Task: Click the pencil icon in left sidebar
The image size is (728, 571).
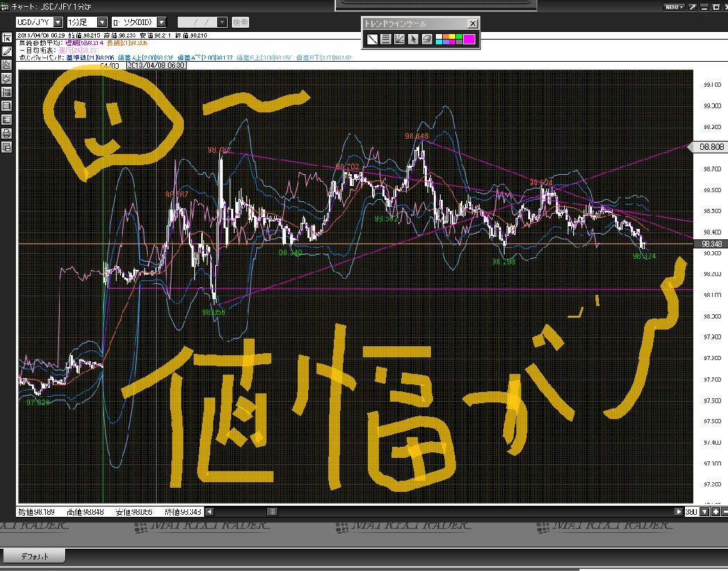Action: [7, 51]
